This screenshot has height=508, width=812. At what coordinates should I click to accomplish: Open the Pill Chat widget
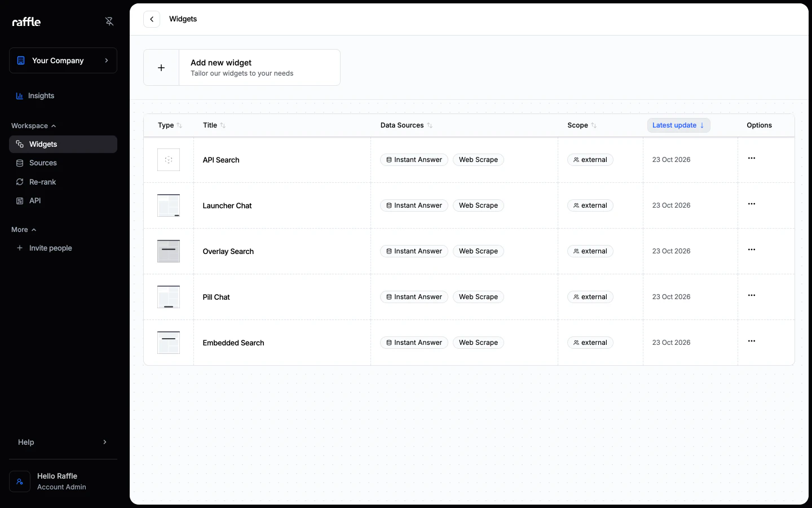tap(217, 297)
